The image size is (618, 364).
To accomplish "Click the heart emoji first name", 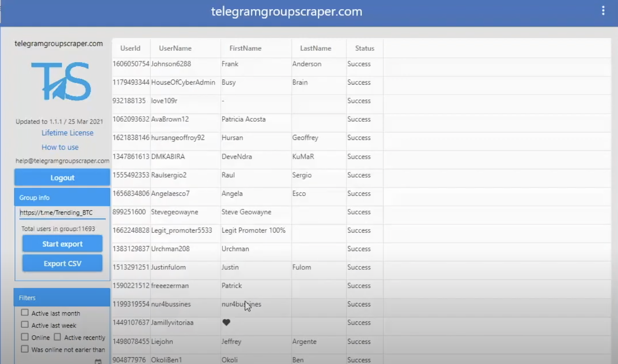I will click(x=226, y=322).
